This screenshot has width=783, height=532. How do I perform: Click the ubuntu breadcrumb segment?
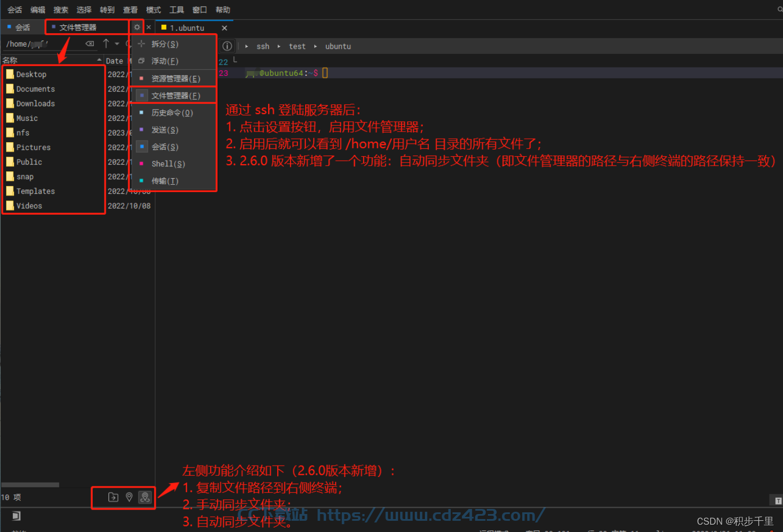pos(338,46)
